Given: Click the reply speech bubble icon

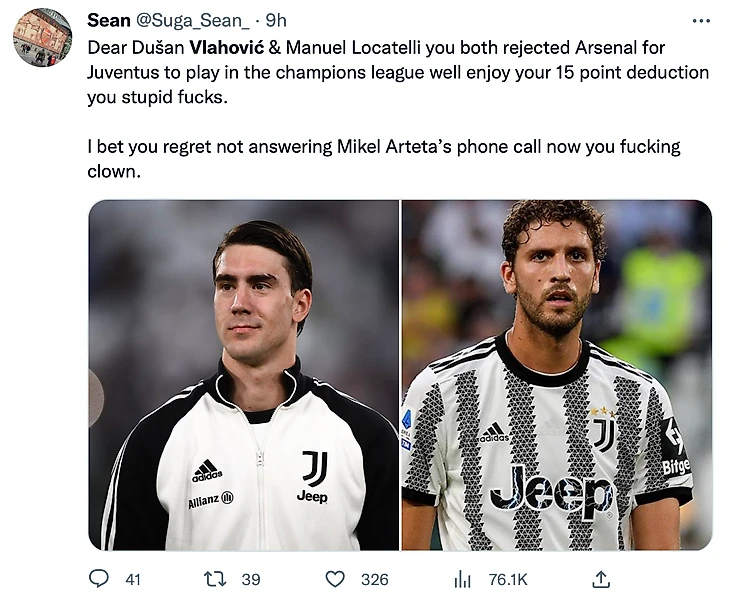Looking at the screenshot, I should tap(99, 579).
